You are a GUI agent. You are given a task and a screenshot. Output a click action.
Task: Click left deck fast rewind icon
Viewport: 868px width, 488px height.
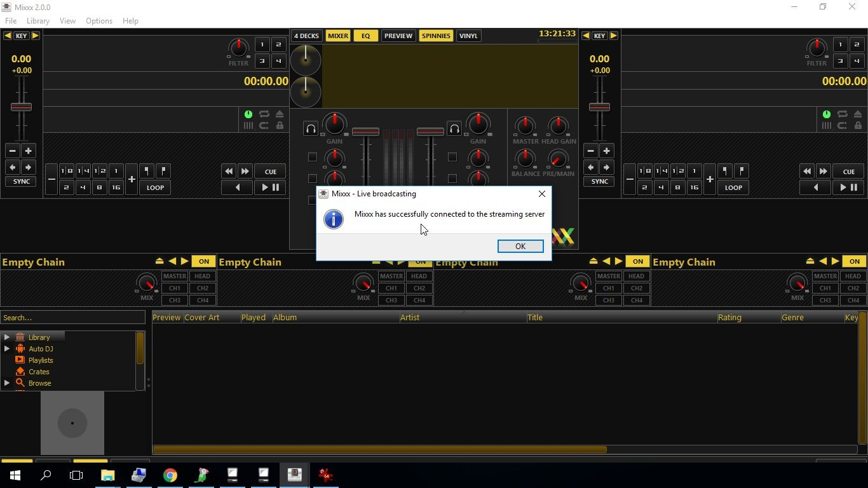[x=229, y=172]
